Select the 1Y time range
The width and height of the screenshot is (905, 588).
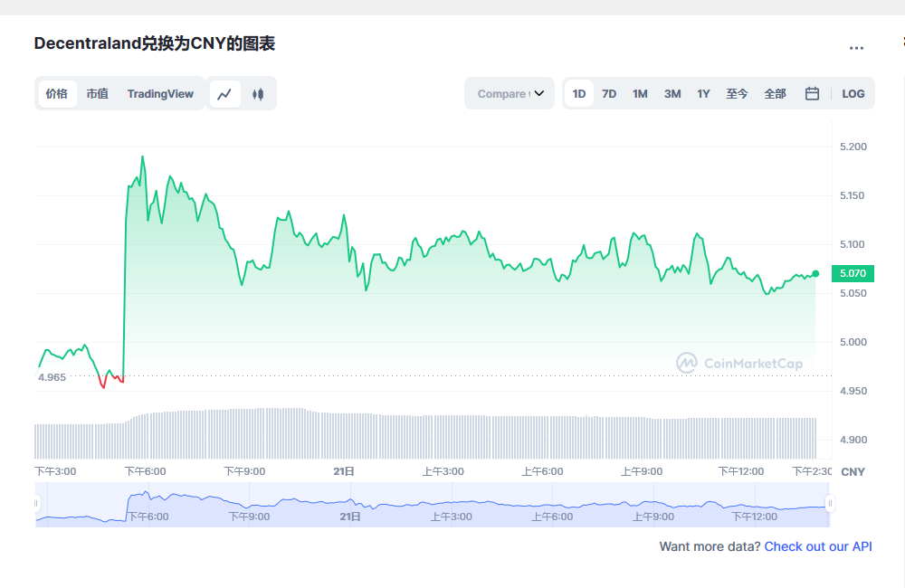coord(703,94)
